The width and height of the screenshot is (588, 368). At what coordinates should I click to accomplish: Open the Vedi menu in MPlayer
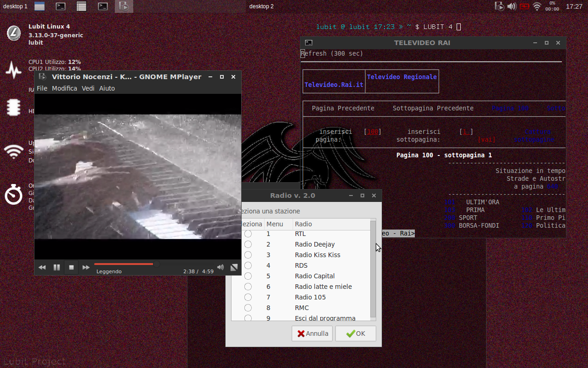[88, 88]
